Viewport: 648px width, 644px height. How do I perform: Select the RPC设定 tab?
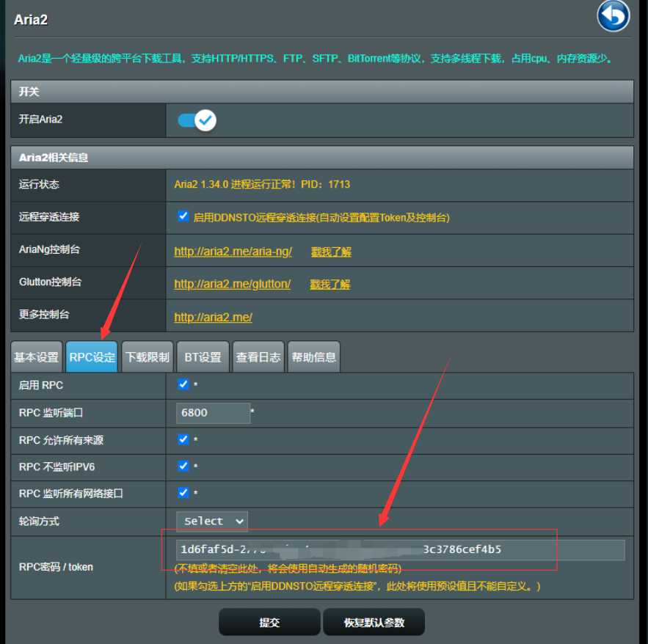point(92,357)
